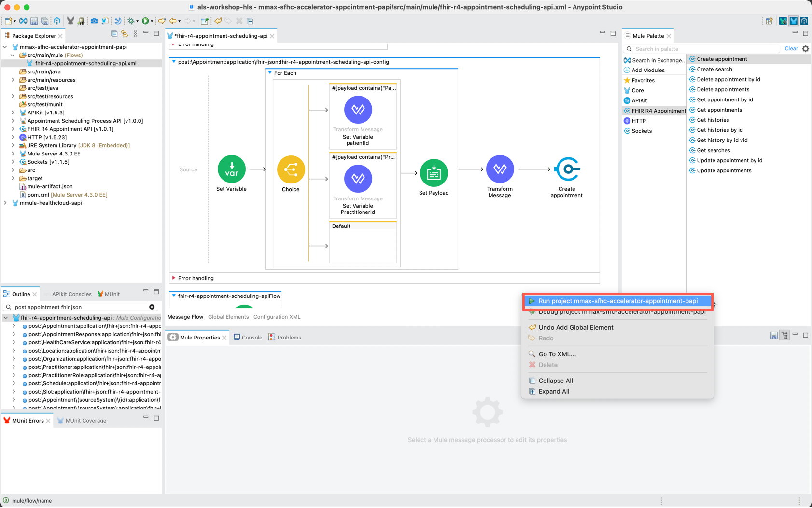Select the Choice router node
812x508 pixels.
[x=291, y=169]
